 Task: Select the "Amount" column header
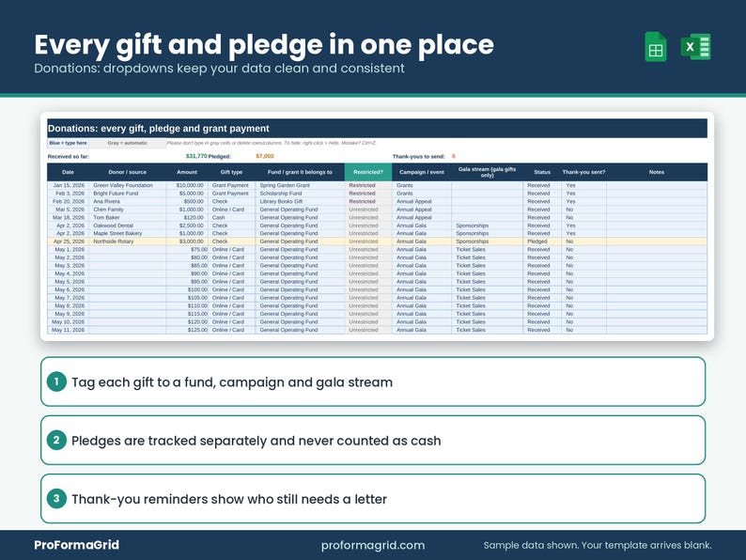point(187,172)
